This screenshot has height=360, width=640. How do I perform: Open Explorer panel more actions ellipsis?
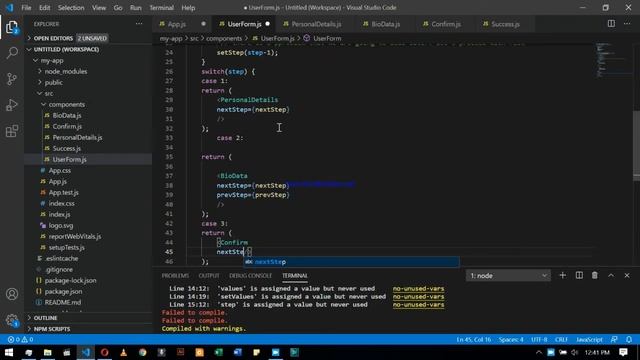(139, 24)
